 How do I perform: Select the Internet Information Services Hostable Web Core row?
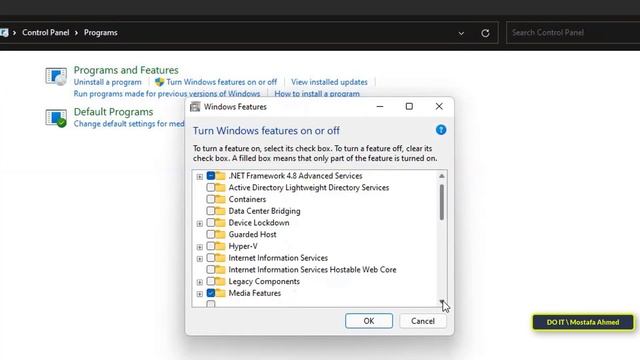312,270
